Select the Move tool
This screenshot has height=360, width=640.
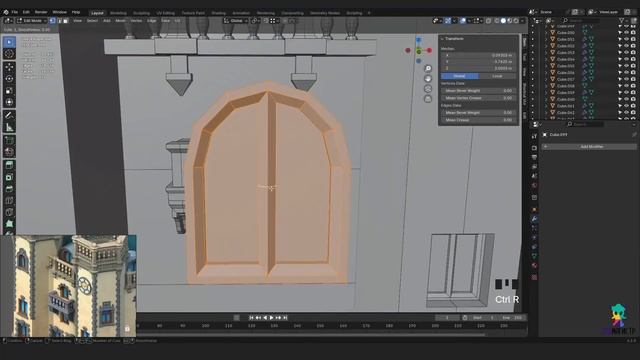pos(9,67)
